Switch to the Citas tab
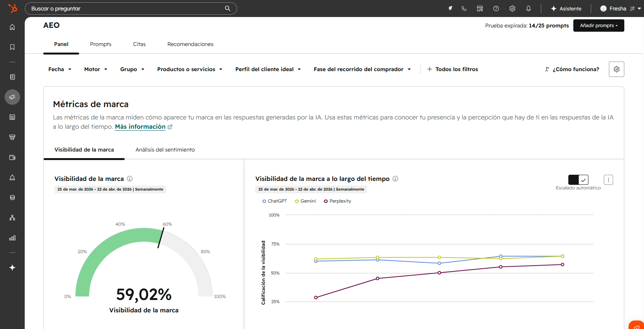This screenshot has width=644, height=329. click(x=139, y=44)
